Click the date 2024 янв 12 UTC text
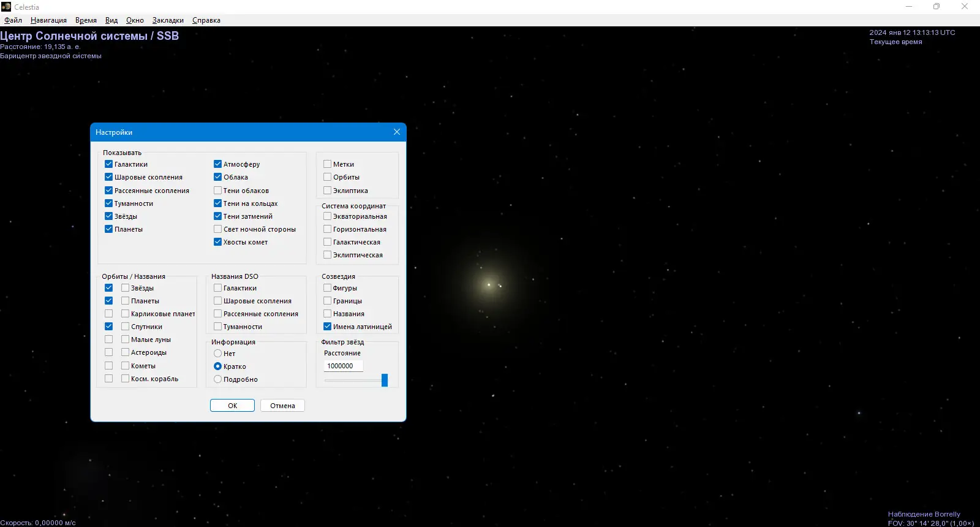The width and height of the screenshot is (980, 527). click(x=912, y=32)
